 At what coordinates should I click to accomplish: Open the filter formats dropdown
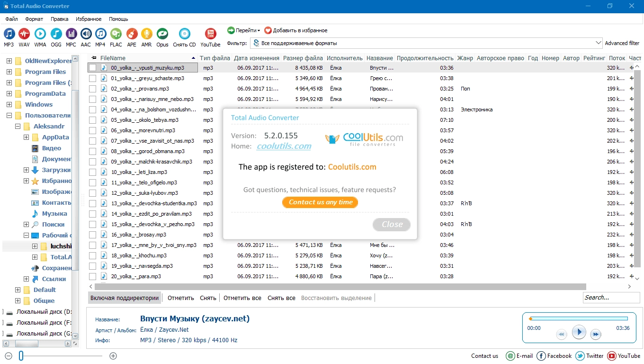(x=599, y=43)
